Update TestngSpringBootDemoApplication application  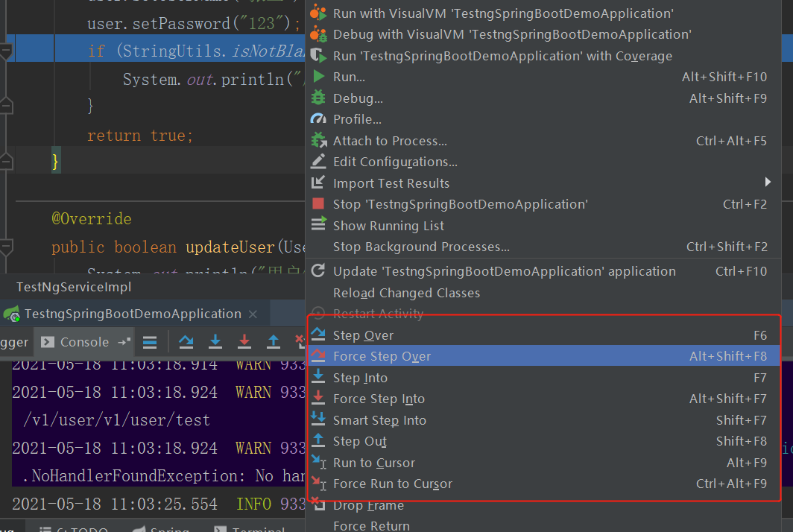tap(543, 271)
